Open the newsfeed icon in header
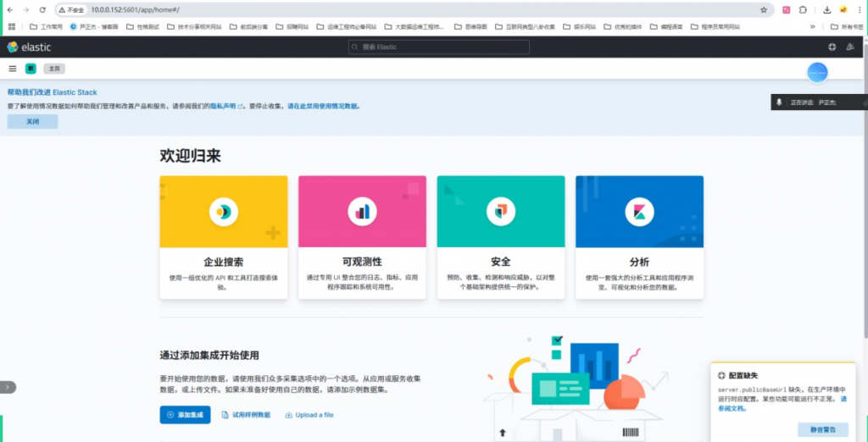This screenshot has width=868, height=442. coord(850,47)
